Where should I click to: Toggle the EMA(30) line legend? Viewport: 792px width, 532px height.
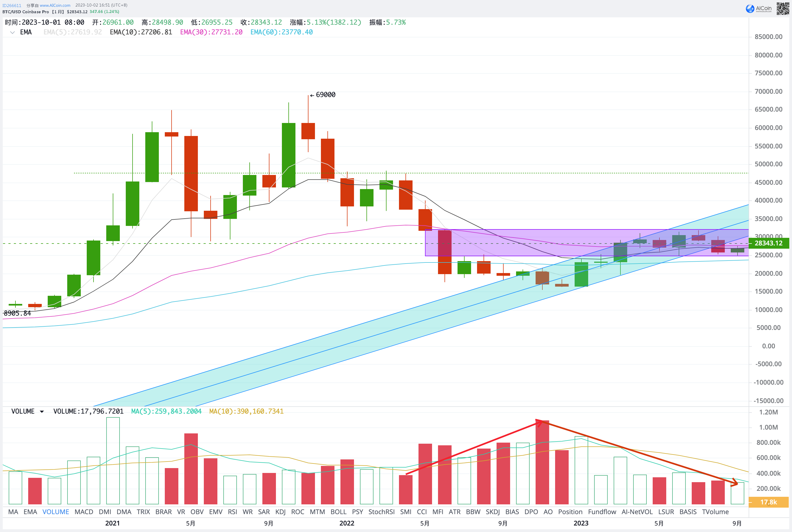pyautogui.click(x=211, y=32)
